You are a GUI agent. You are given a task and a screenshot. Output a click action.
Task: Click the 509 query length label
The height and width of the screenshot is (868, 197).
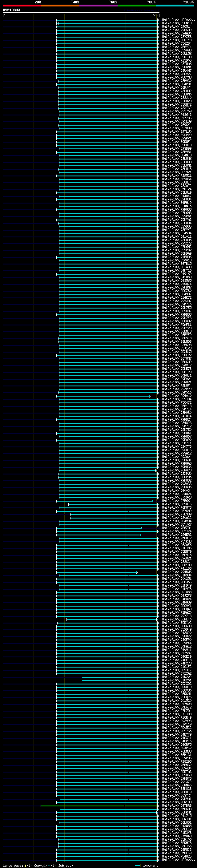[x=155, y=15]
